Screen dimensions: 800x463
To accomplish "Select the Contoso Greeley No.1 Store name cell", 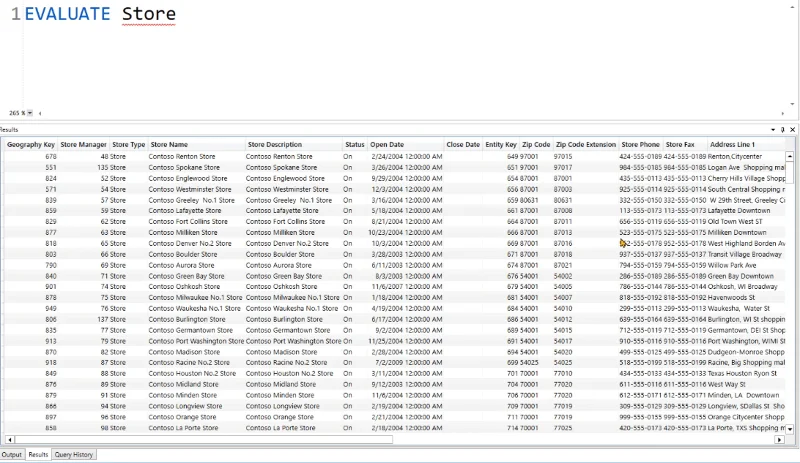I will [x=196, y=200].
